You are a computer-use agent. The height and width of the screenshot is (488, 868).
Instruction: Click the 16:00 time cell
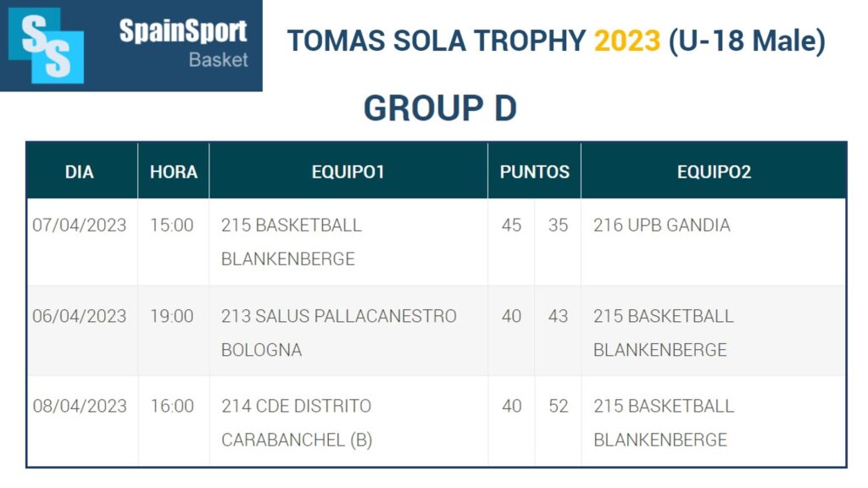click(172, 406)
